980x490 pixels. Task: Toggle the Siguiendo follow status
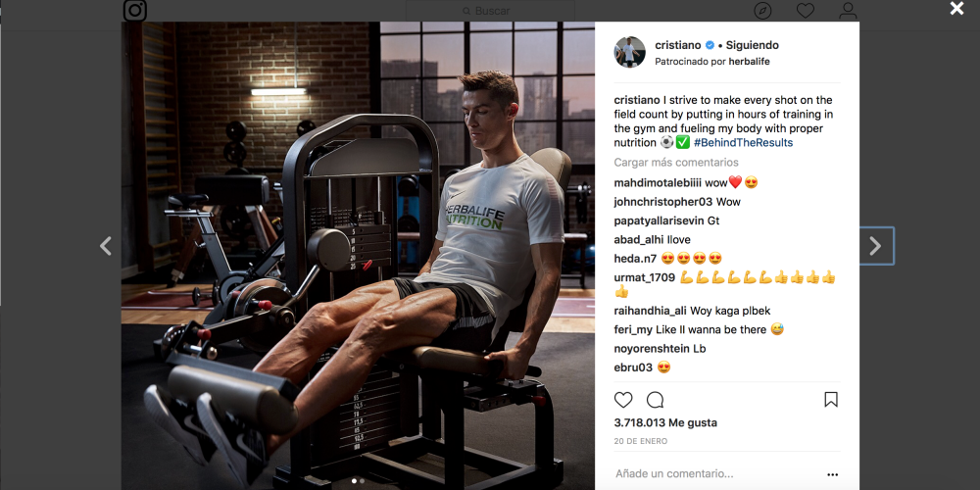752,46
